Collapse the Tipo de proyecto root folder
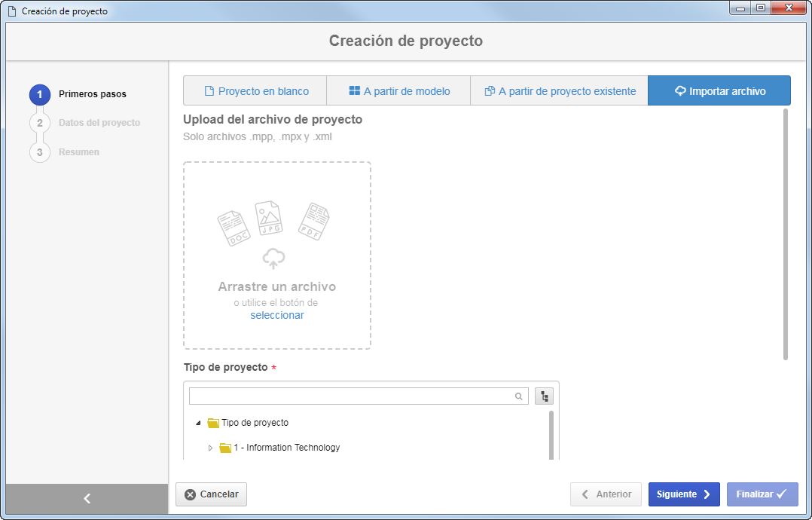 point(198,423)
